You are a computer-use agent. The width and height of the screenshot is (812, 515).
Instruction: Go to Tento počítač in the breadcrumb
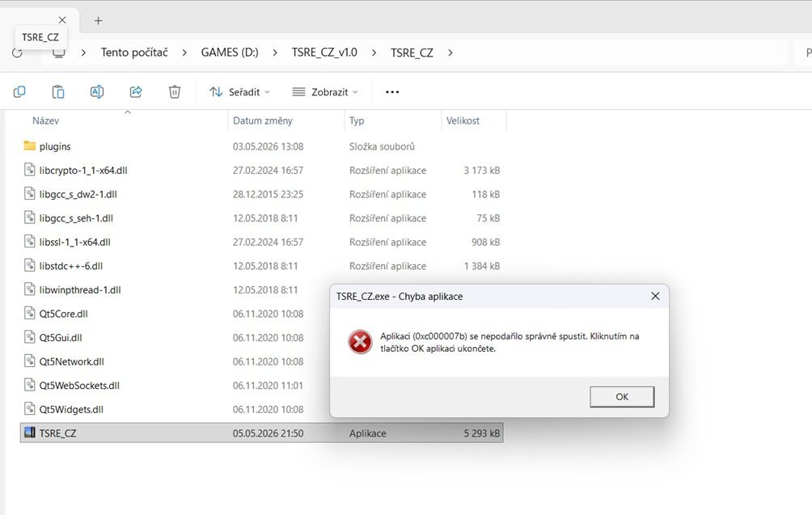(x=134, y=53)
